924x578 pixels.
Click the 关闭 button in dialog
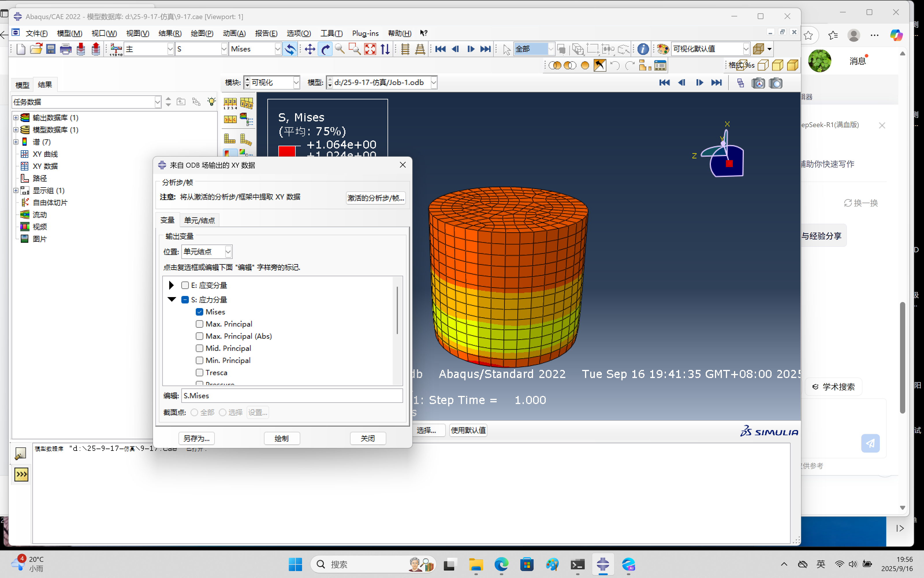(x=368, y=438)
